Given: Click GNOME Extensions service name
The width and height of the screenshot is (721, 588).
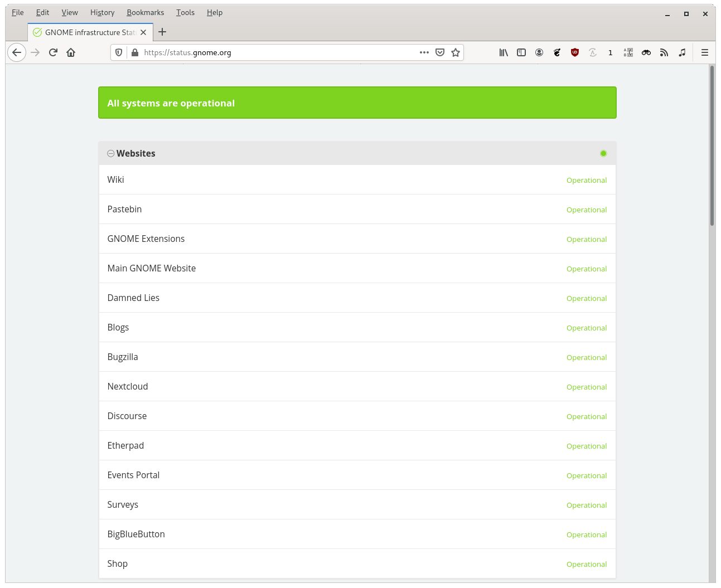Looking at the screenshot, I should click(x=146, y=239).
